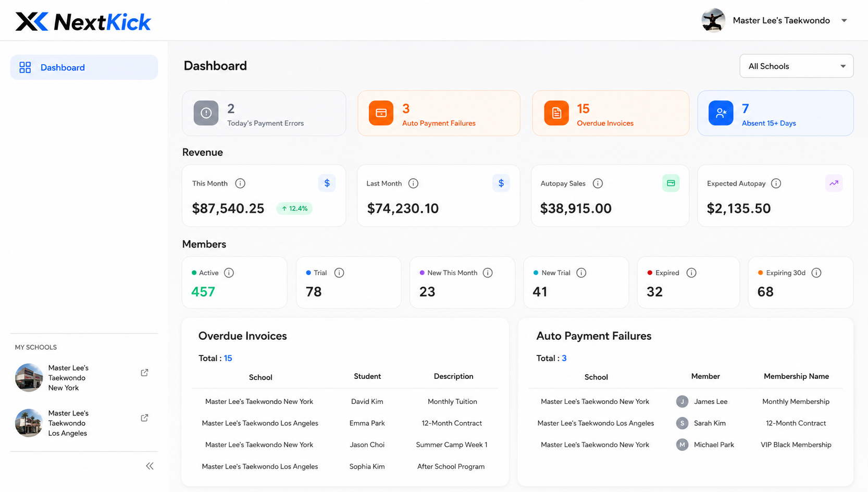Image resolution: width=868 pixels, height=492 pixels.
Task: Click the dollar icon on This Month card
Action: [x=327, y=183]
